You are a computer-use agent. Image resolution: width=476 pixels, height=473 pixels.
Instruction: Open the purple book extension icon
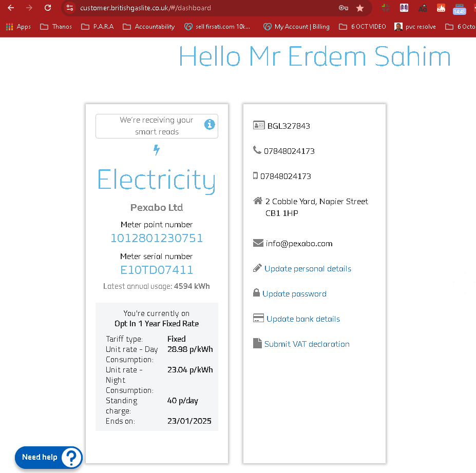(x=404, y=8)
